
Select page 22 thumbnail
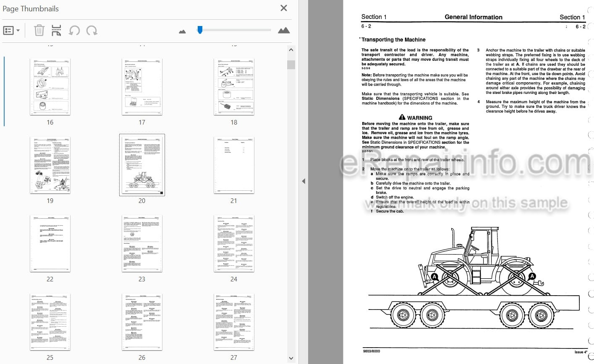[50, 244]
